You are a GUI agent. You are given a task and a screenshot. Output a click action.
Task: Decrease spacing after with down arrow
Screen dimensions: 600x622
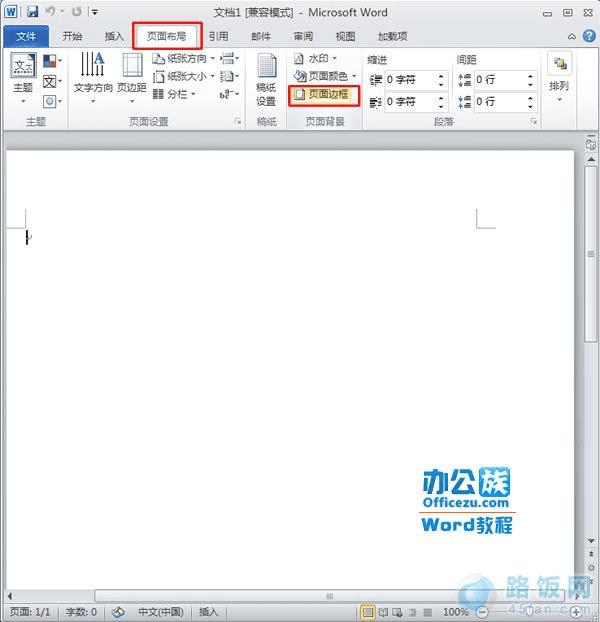coord(531,106)
